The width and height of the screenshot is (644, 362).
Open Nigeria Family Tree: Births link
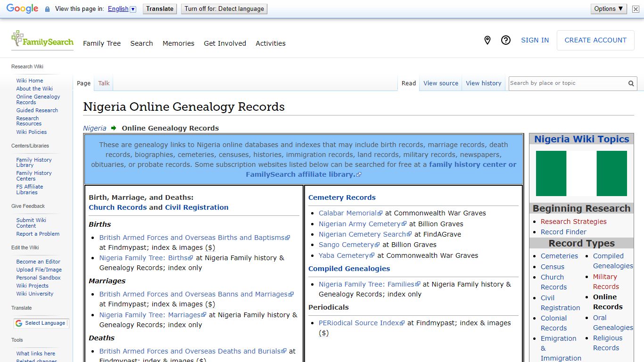tap(143, 258)
